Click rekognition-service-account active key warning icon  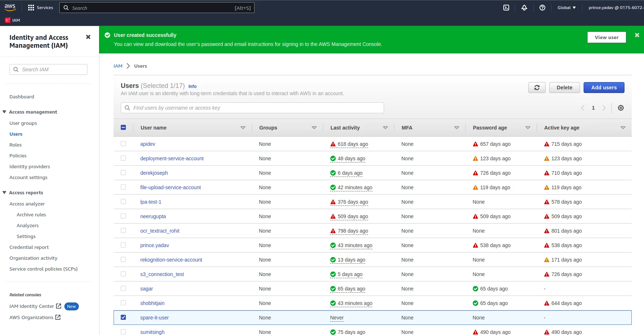[x=547, y=260]
